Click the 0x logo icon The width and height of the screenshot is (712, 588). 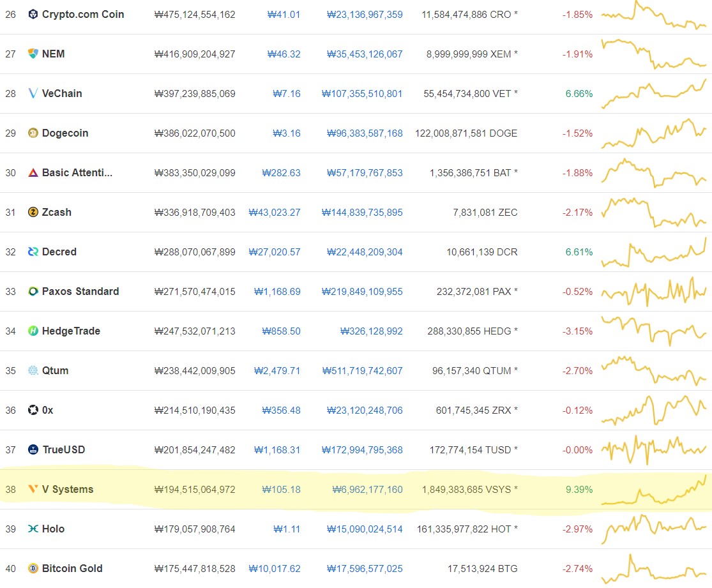click(33, 410)
